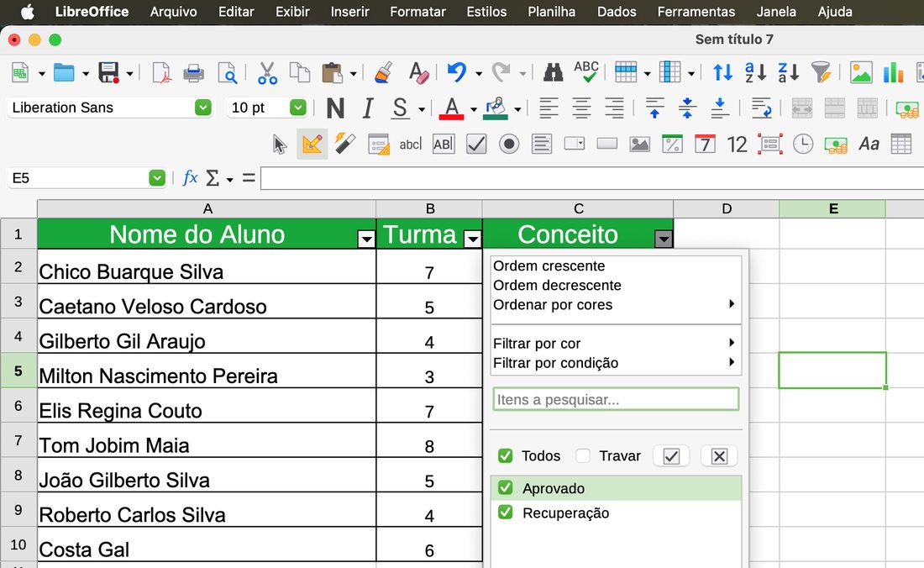Click the Sum sigma button

point(213,178)
